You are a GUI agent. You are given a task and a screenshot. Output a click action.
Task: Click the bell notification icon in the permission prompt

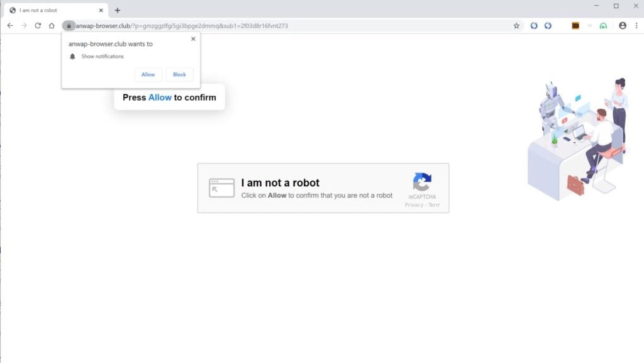tap(72, 56)
